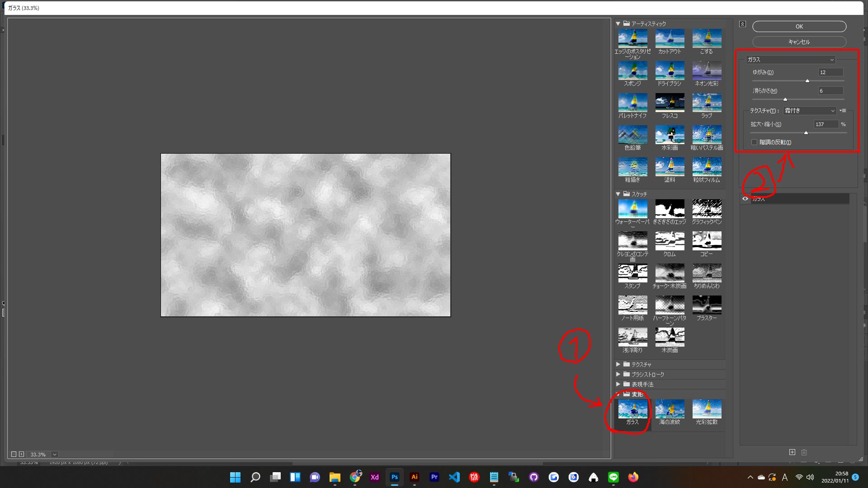Screen dimensions: 868x488
Task: Click the ゆがみ distortion slider handle
Action: tap(807, 81)
